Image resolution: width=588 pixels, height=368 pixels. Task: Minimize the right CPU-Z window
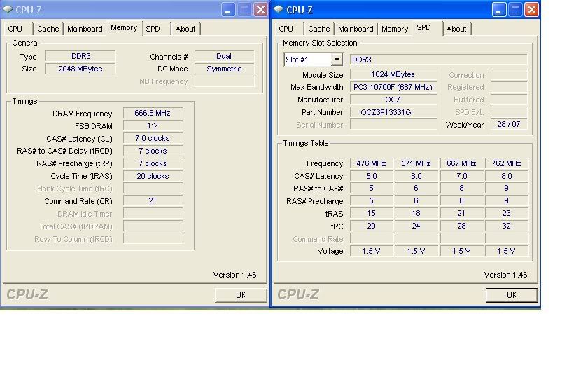tap(498, 9)
